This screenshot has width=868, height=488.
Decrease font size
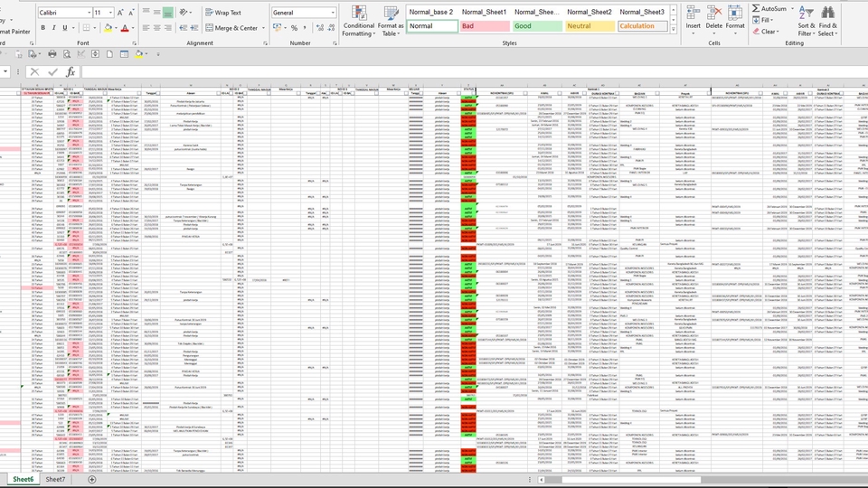tap(131, 12)
